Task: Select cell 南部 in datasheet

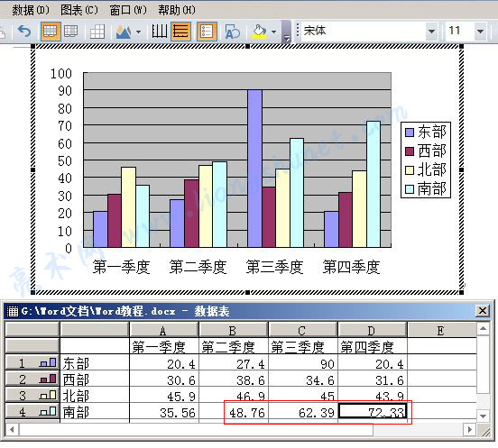Action: point(95,412)
